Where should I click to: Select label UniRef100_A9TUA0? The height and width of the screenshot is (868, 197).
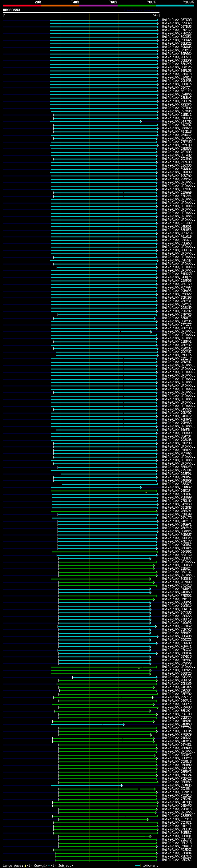point(177,108)
